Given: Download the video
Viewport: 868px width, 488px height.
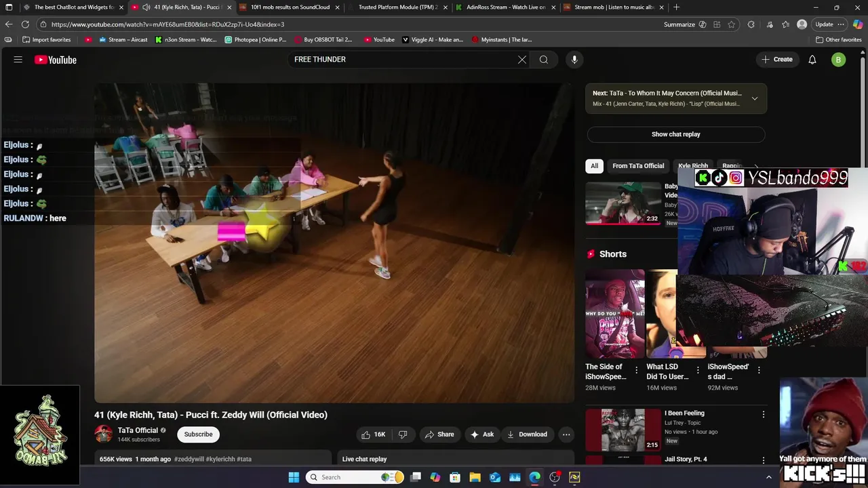Looking at the screenshot, I should (x=527, y=434).
